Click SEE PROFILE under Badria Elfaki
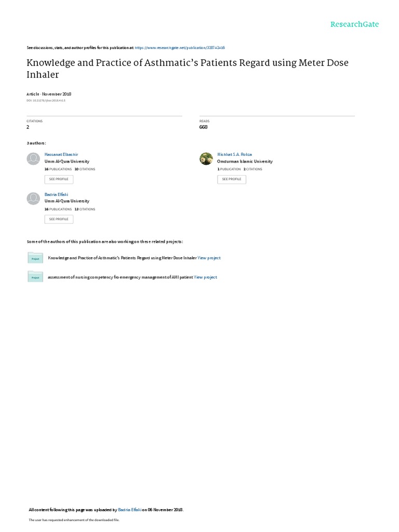The height and width of the screenshot is (532, 399). (x=59, y=219)
